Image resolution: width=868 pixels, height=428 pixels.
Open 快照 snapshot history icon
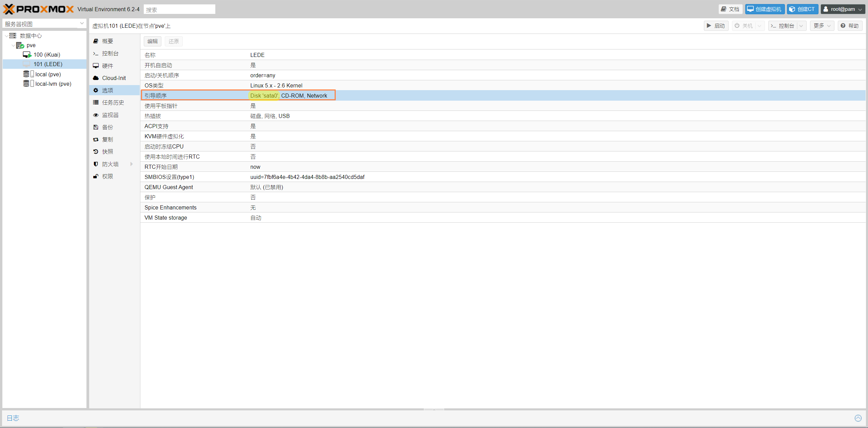96,152
